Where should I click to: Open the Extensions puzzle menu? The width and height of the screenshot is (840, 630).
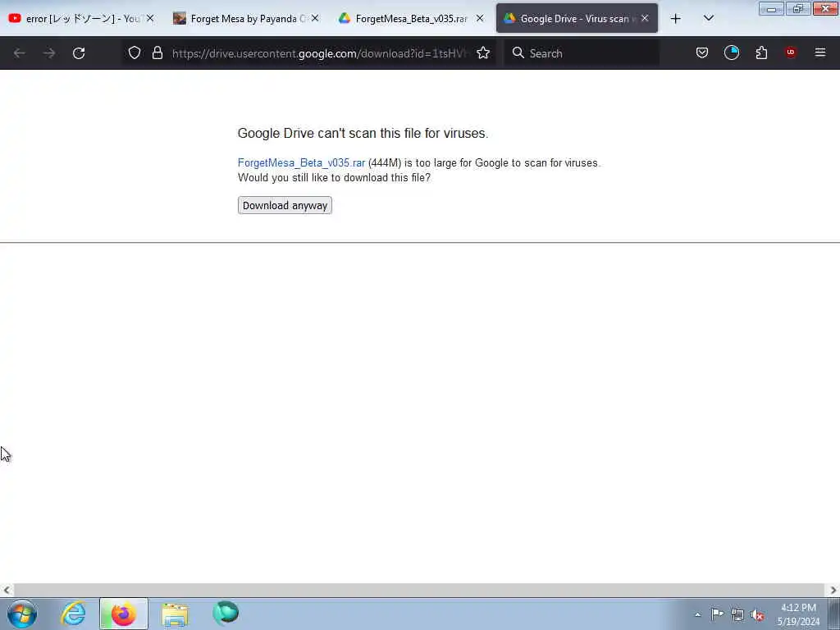tap(761, 53)
